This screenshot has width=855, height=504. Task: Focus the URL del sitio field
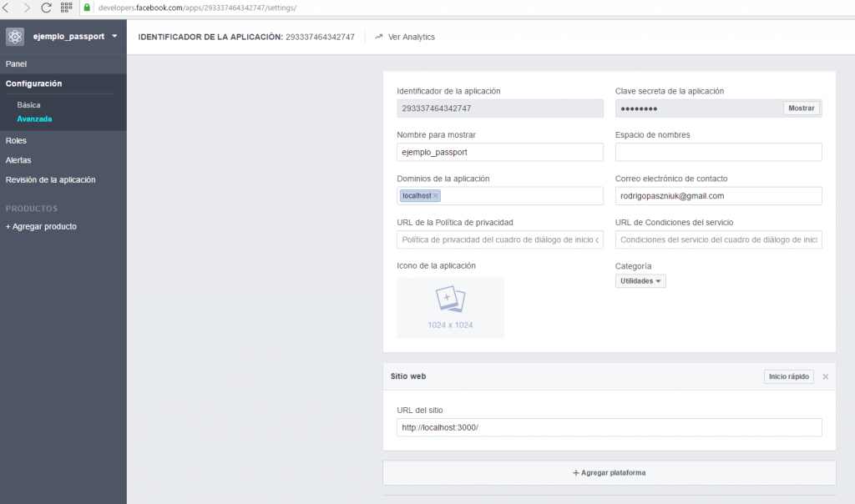click(x=609, y=427)
